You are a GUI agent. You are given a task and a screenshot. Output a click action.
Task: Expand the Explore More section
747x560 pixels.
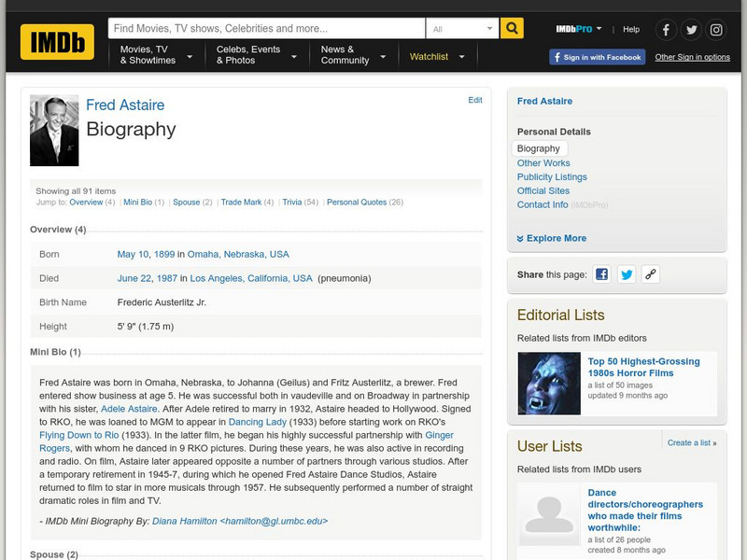[x=552, y=239]
